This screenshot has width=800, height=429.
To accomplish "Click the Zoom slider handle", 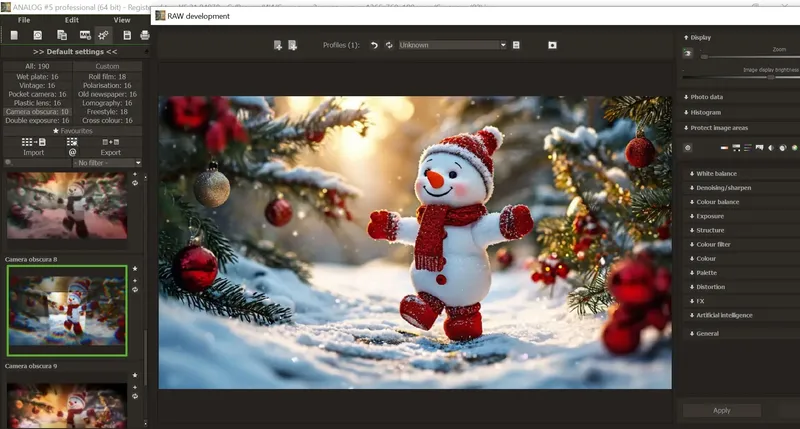I will point(705,57).
